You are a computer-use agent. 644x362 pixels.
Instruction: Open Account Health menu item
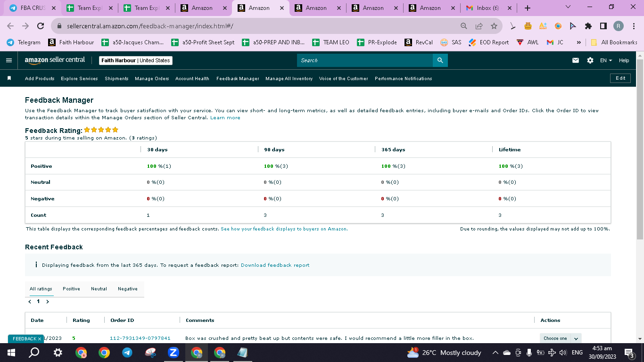click(192, 79)
